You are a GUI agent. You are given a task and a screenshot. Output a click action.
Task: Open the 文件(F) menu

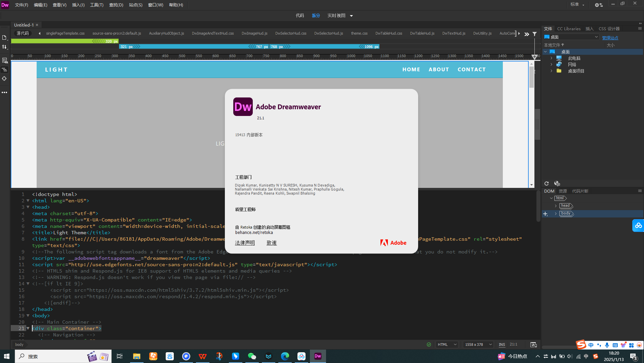pyautogui.click(x=22, y=5)
